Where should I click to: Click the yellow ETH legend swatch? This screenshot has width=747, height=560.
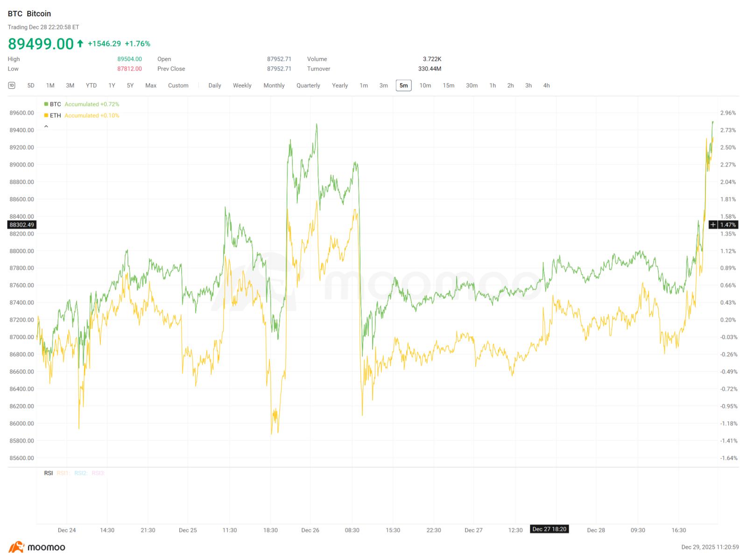click(45, 115)
